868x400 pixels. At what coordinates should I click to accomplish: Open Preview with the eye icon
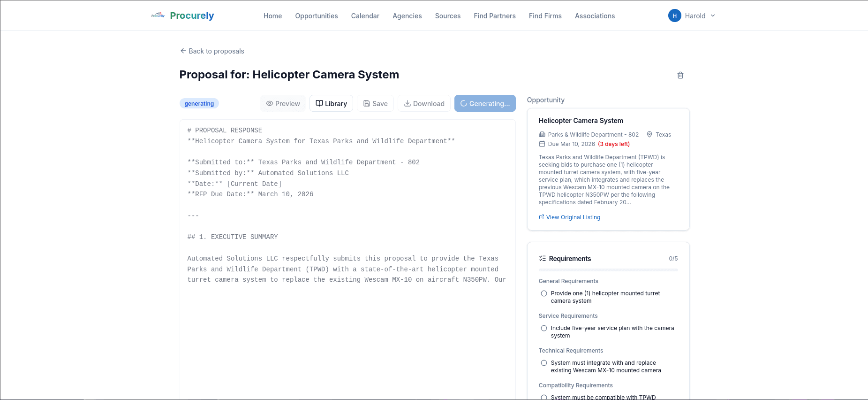coord(283,104)
